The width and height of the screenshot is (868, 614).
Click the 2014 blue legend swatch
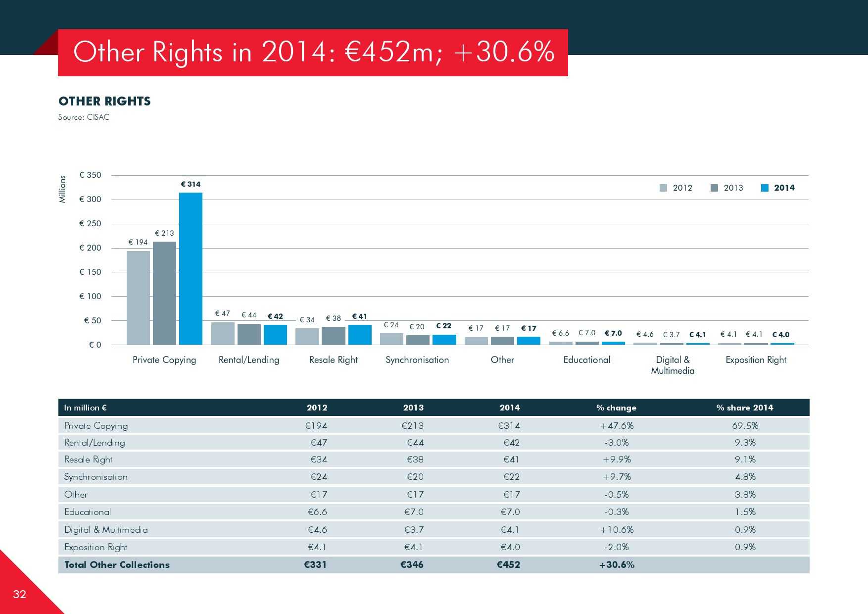[765, 188]
